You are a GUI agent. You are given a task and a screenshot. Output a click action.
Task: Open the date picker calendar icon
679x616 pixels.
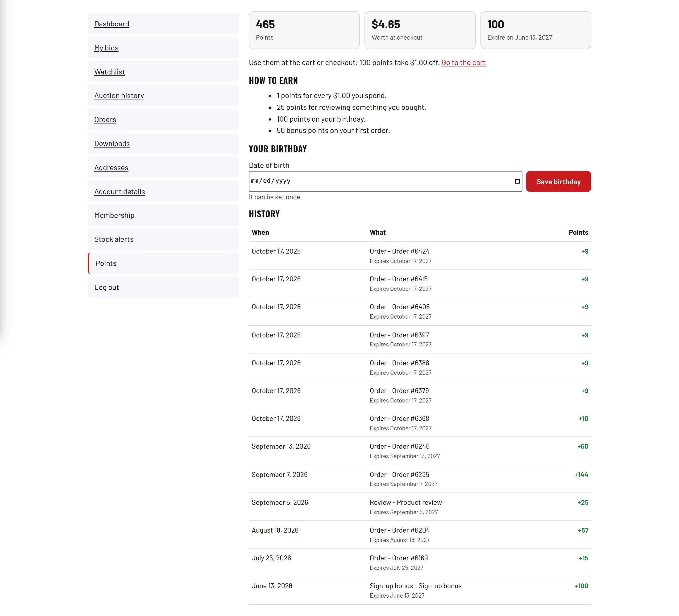[x=517, y=181]
